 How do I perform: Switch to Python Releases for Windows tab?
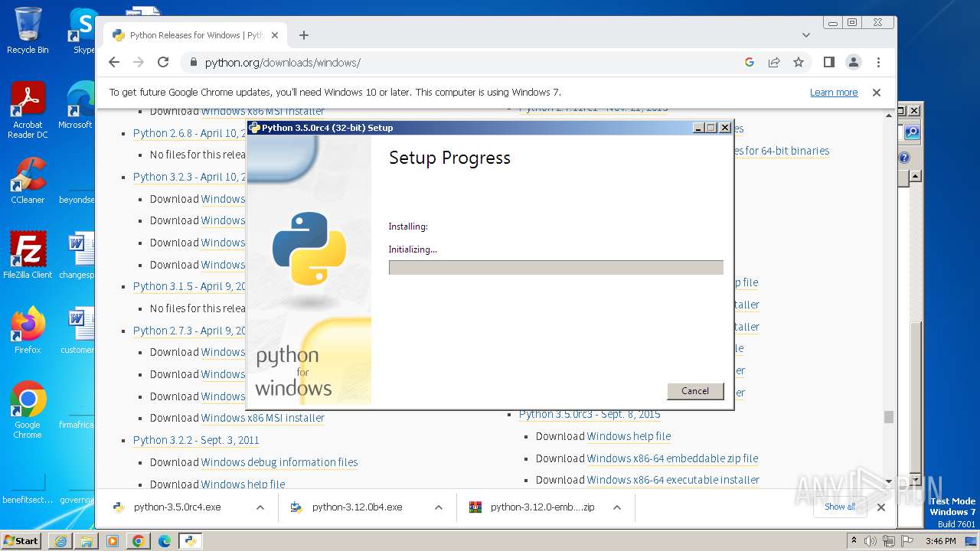[x=195, y=35]
